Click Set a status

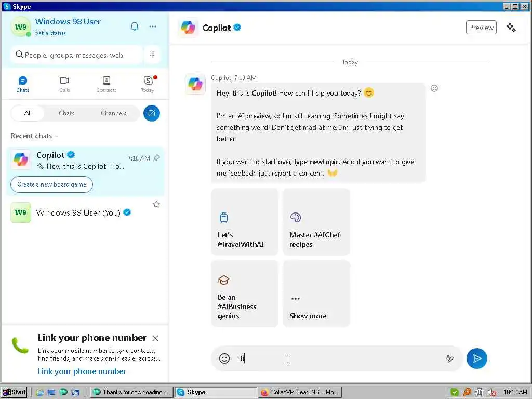coord(50,33)
